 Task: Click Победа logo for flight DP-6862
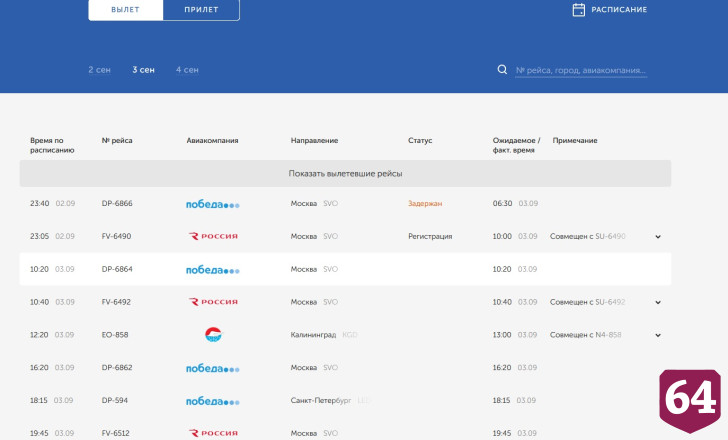(213, 368)
